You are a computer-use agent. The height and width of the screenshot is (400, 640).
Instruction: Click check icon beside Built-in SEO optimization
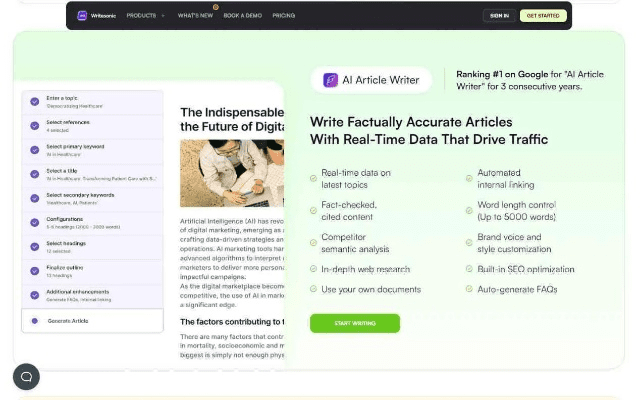[x=468, y=269]
